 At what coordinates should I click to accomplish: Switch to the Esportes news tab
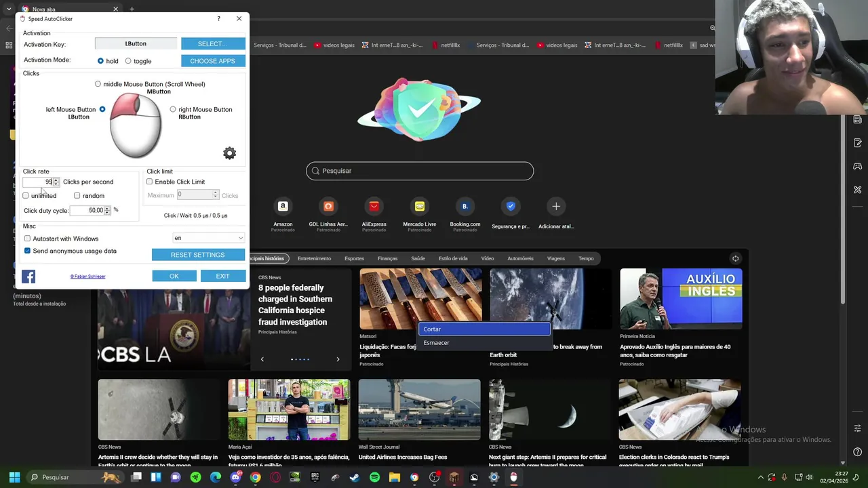pyautogui.click(x=354, y=258)
